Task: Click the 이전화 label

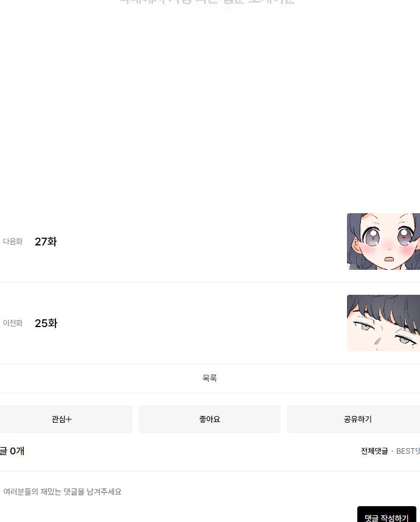Action: point(13,323)
